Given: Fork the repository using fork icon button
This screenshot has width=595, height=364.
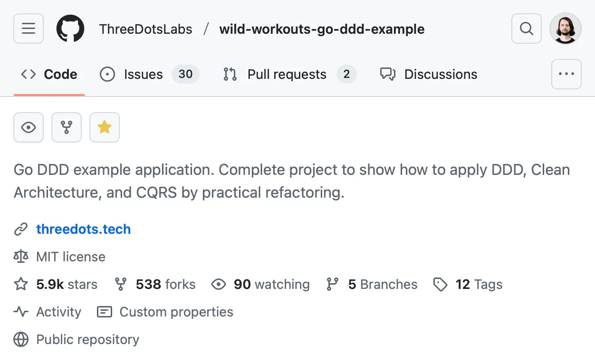Looking at the screenshot, I should coord(67,127).
